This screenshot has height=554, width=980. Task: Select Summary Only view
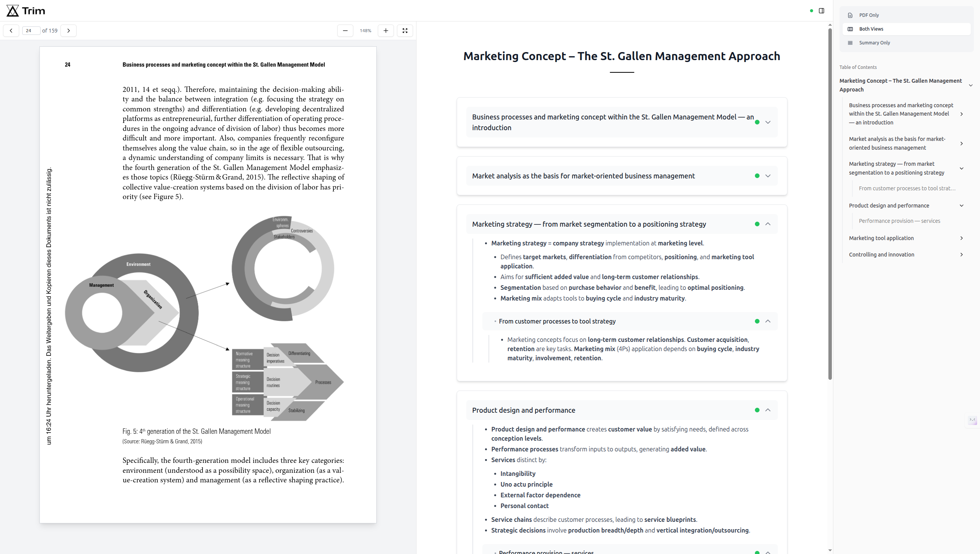pyautogui.click(x=874, y=43)
